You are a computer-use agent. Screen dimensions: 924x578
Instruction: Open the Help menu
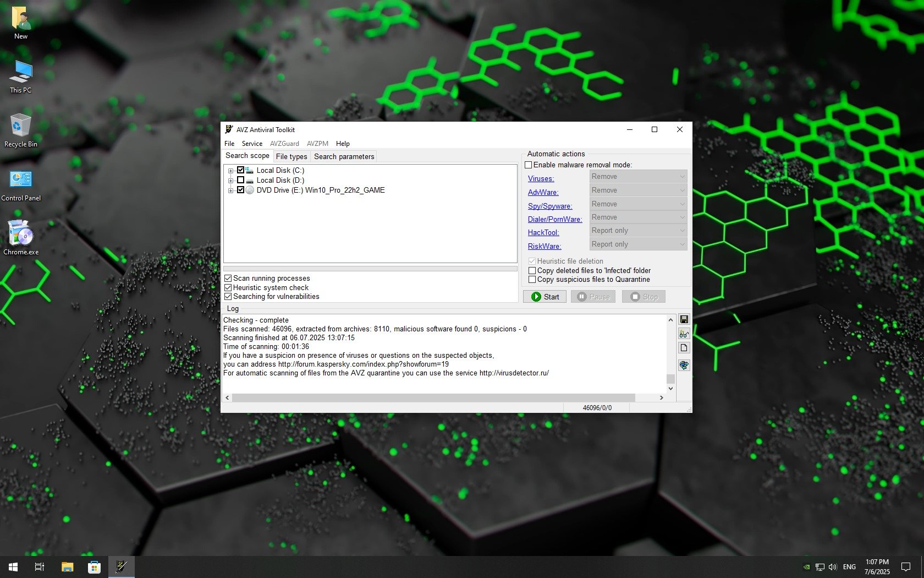(x=343, y=144)
